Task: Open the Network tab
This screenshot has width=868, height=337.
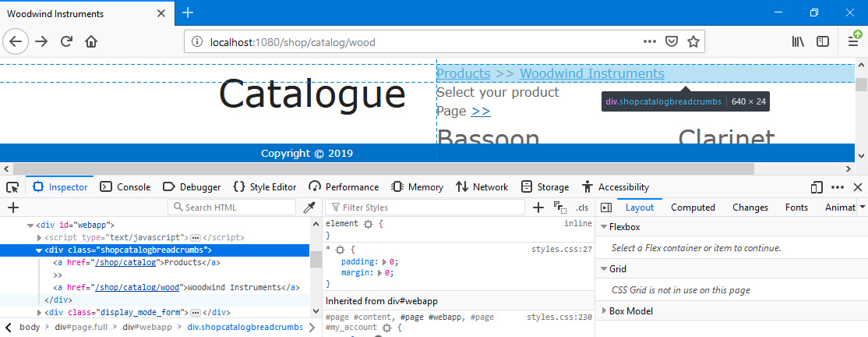Action: pos(482,187)
